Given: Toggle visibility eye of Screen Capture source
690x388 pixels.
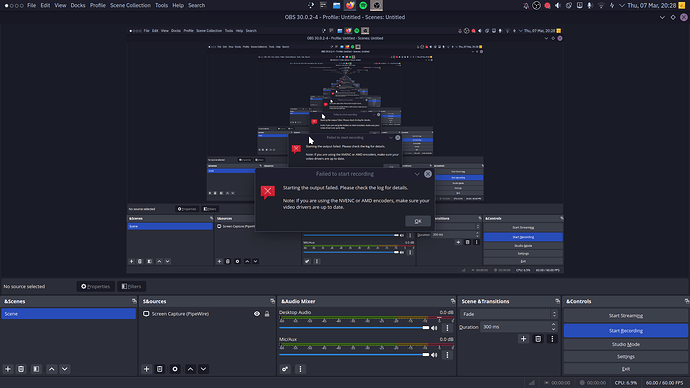Looking at the screenshot, I should tap(257, 314).
